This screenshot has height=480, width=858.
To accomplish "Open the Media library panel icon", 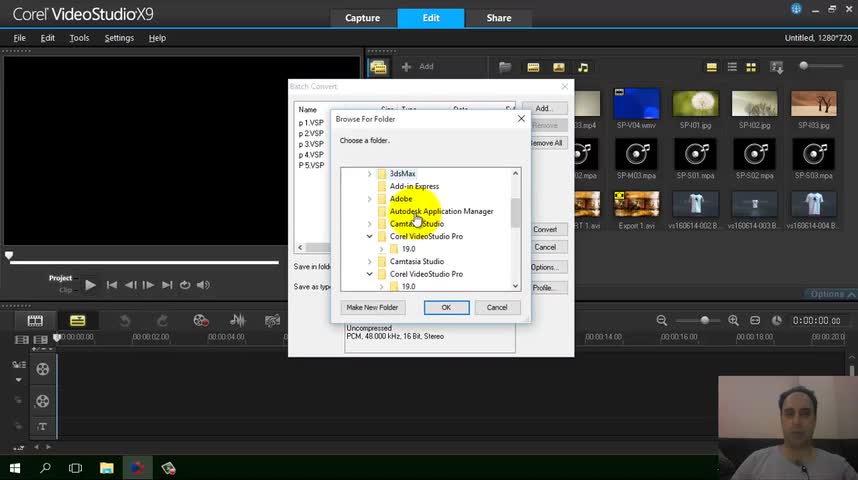I will tap(378, 67).
